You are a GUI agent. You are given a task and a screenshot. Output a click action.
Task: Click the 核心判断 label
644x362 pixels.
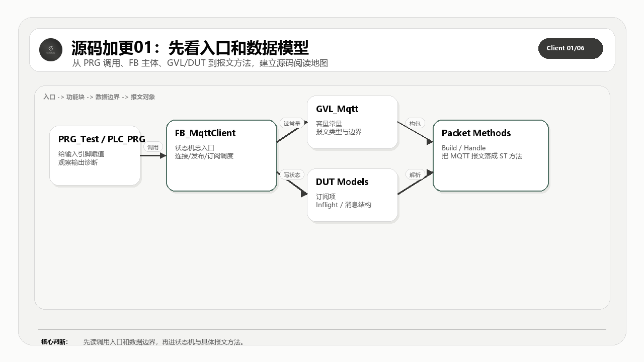point(54,342)
